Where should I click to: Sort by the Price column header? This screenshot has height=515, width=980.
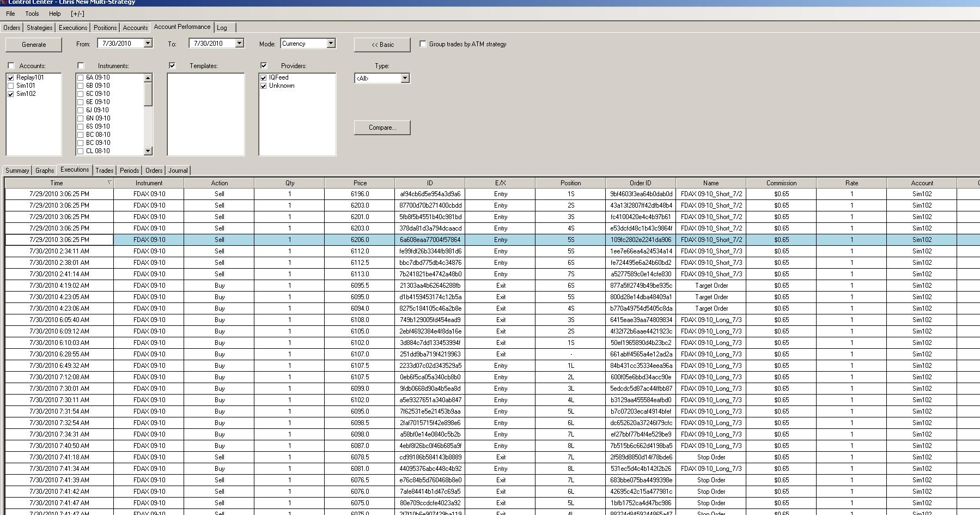[360, 183]
